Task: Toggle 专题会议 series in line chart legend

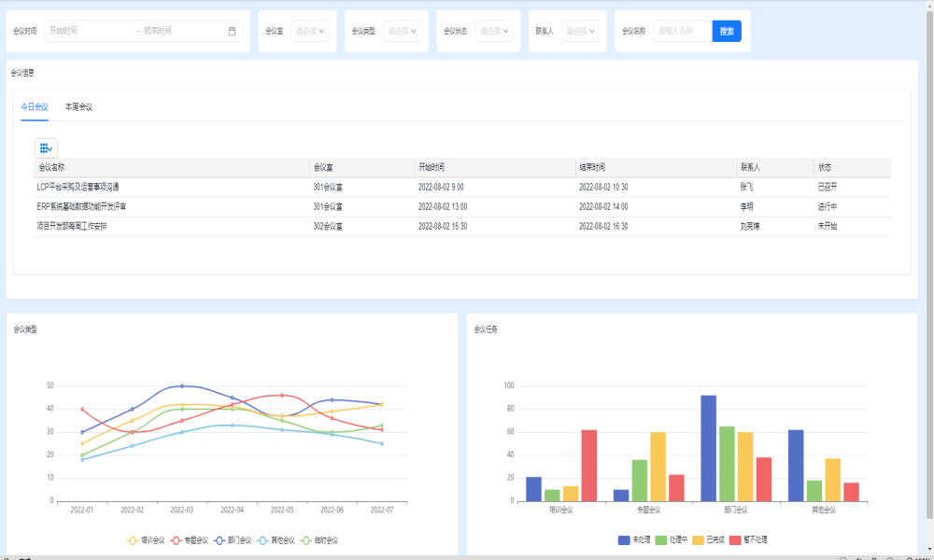Action: point(190,540)
